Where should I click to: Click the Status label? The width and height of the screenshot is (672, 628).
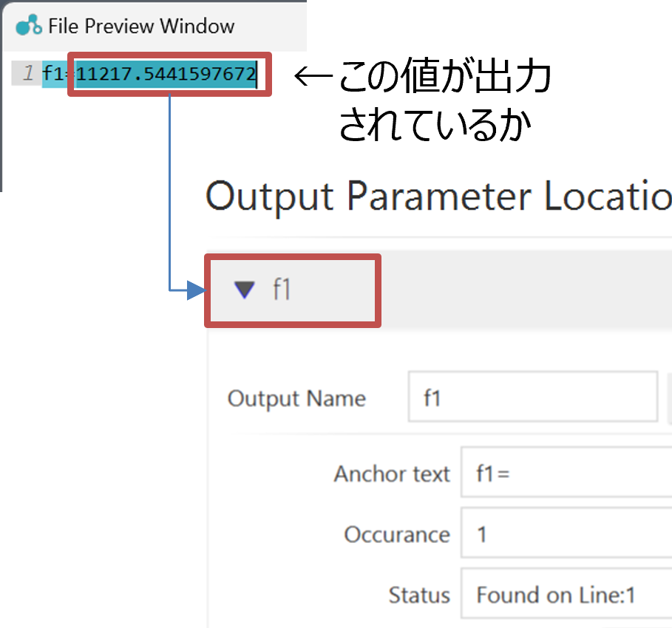pyautogui.click(x=419, y=595)
